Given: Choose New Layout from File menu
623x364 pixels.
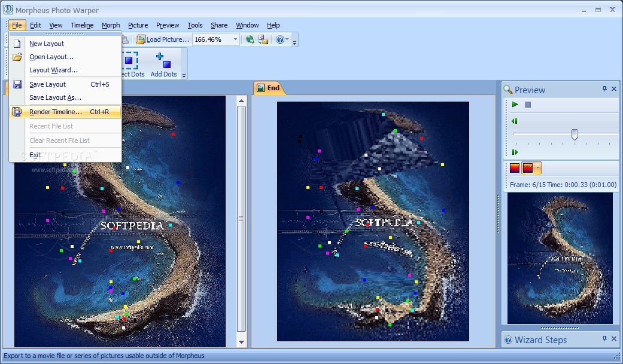Looking at the screenshot, I should click(65, 44).
